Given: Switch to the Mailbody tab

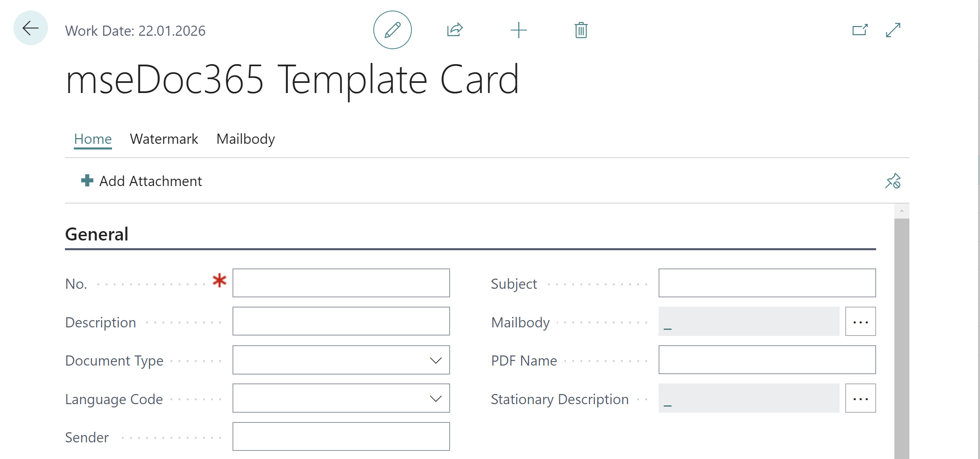Looking at the screenshot, I should (x=245, y=139).
